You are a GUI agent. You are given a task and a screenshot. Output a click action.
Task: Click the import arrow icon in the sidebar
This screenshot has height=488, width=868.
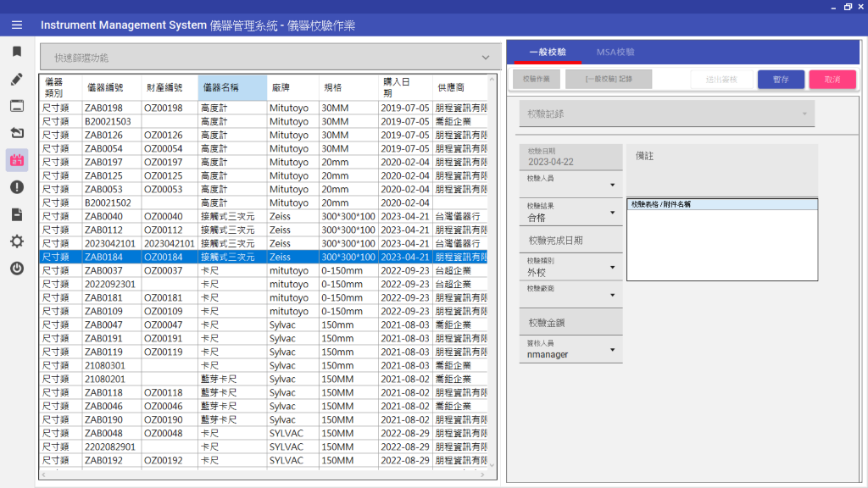(16, 132)
